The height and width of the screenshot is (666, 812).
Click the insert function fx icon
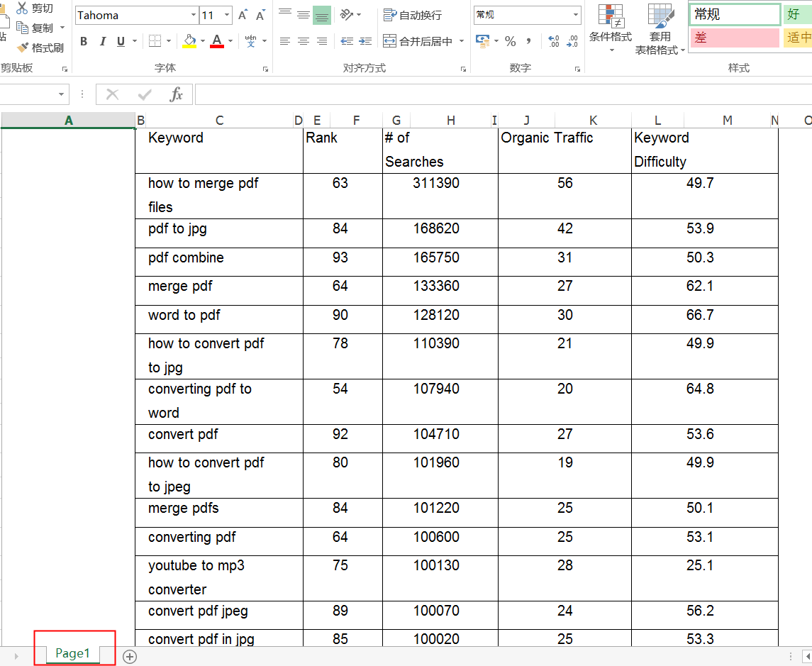[x=177, y=94]
